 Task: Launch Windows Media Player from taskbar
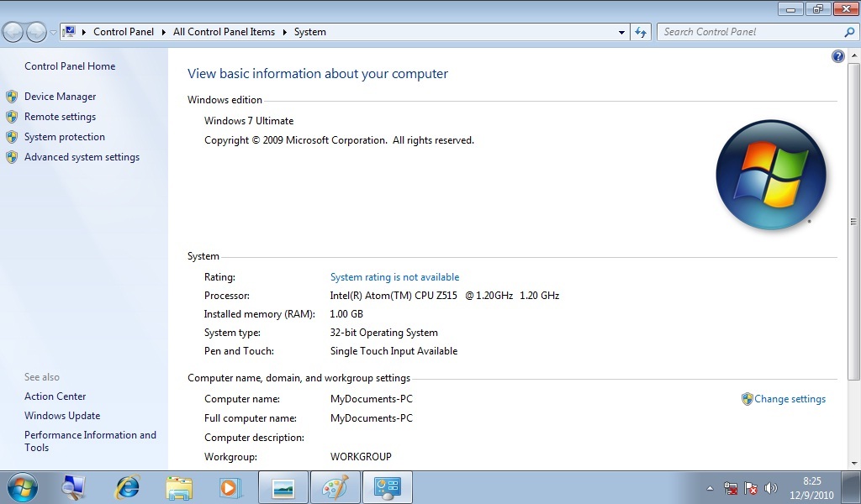[228, 487]
